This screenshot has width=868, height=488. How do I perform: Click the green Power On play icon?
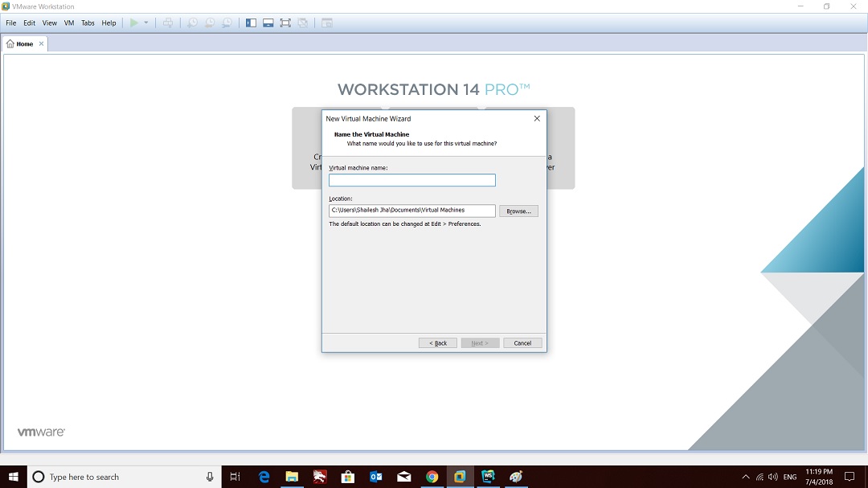pos(134,23)
